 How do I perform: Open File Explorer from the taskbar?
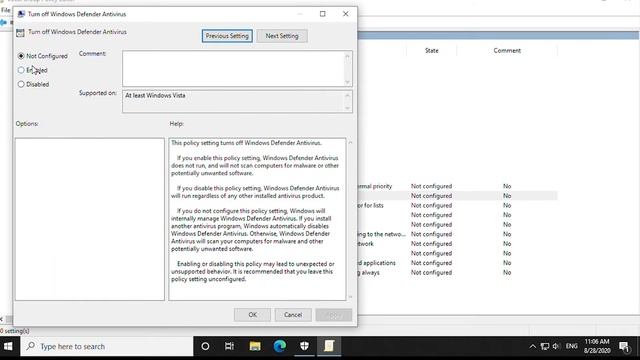[x=255, y=347]
